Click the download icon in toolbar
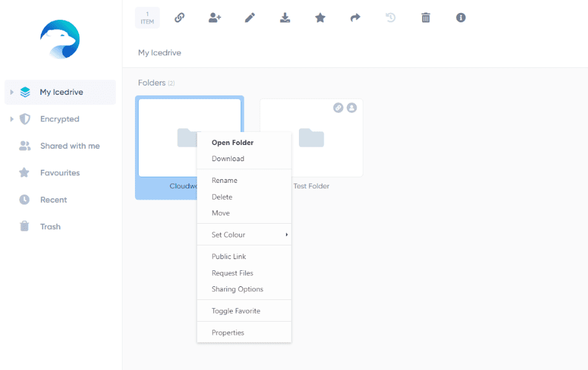The width and height of the screenshot is (588, 370). (x=285, y=17)
